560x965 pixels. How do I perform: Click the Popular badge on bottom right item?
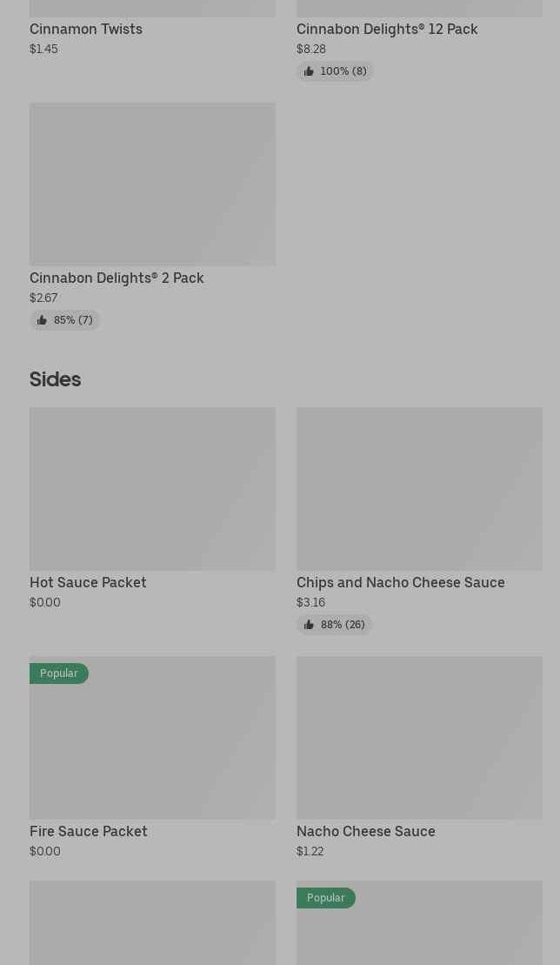tap(325, 898)
